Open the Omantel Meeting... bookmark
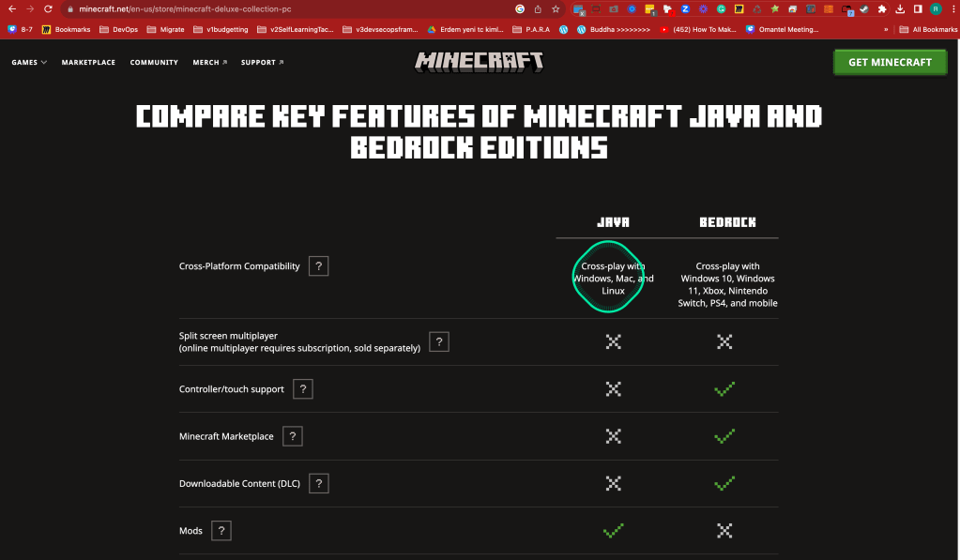Image resolution: width=960 pixels, height=560 pixels. click(x=783, y=29)
